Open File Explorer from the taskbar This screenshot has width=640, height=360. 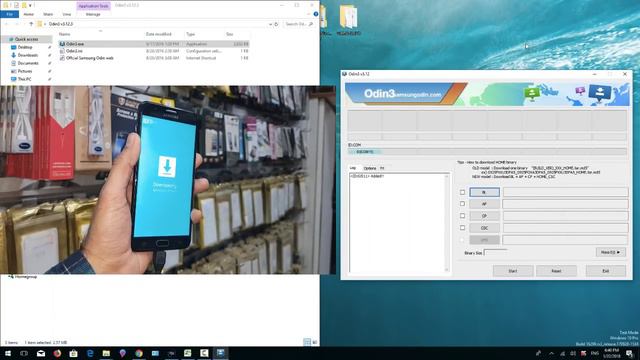pyautogui.click(x=106, y=353)
